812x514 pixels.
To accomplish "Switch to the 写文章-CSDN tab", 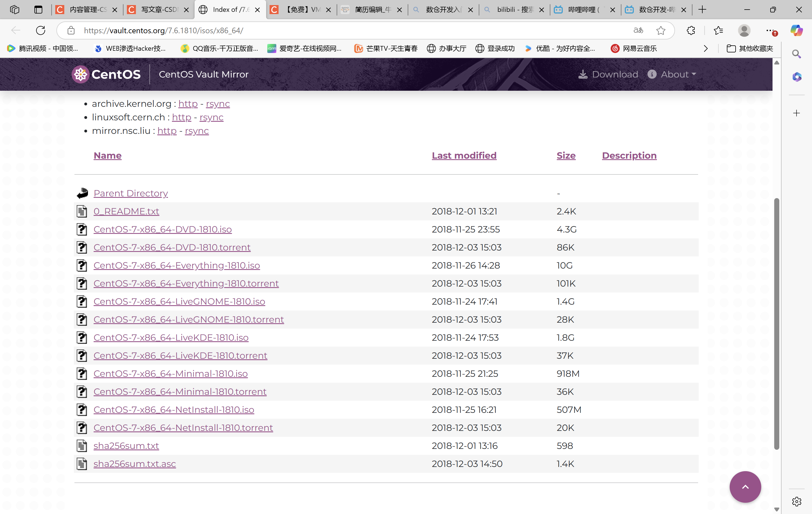I will click(158, 9).
